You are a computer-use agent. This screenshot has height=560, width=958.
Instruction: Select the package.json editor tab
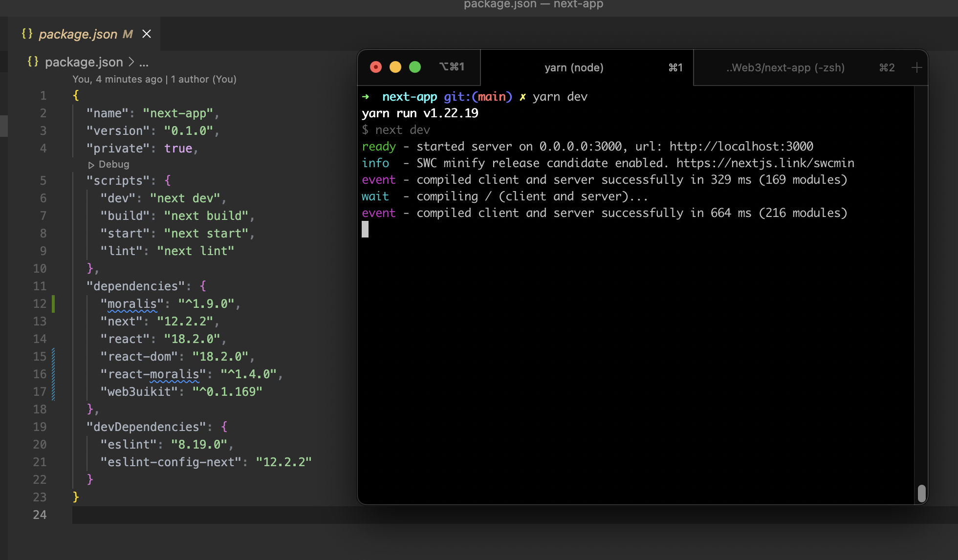(x=78, y=34)
